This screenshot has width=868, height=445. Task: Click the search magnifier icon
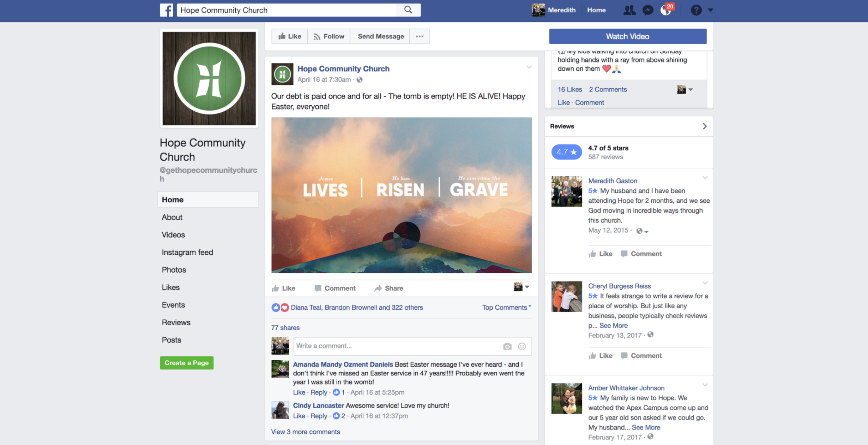(x=408, y=10)
